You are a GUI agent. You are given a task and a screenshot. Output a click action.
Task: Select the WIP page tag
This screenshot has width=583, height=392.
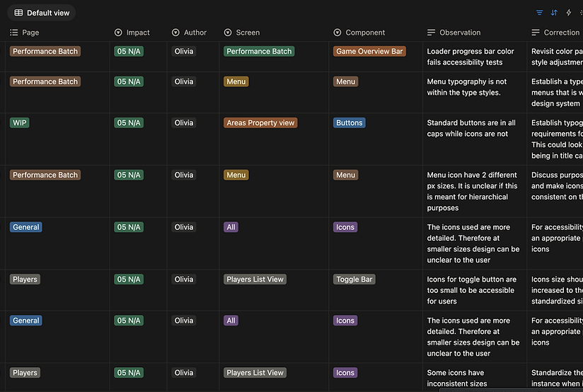click(x=20, y=122)
